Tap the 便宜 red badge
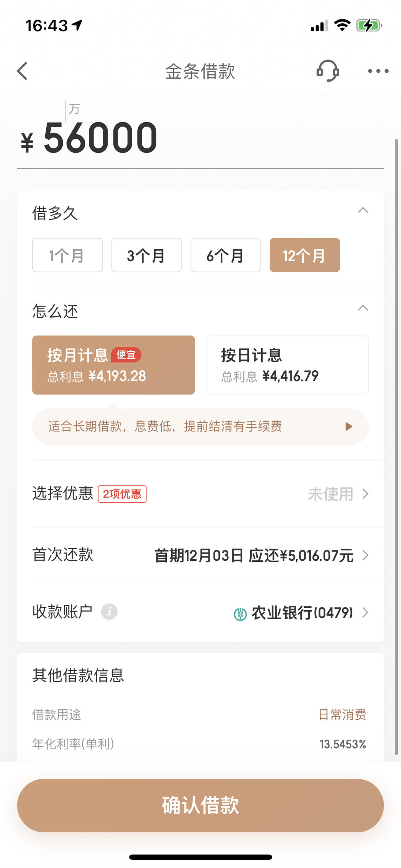 (x=126, y=355)
